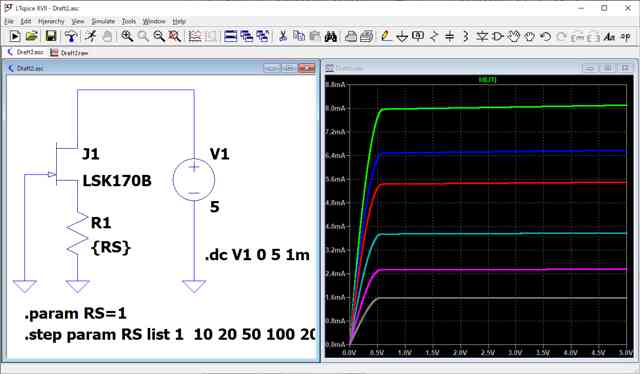640x374 pixels.
Task: Open the Find binoculars tool
Action: (x=331, y=36)
